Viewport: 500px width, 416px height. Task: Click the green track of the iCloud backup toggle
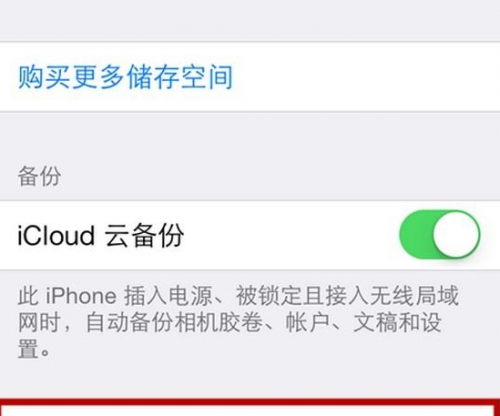pos(416,234)
